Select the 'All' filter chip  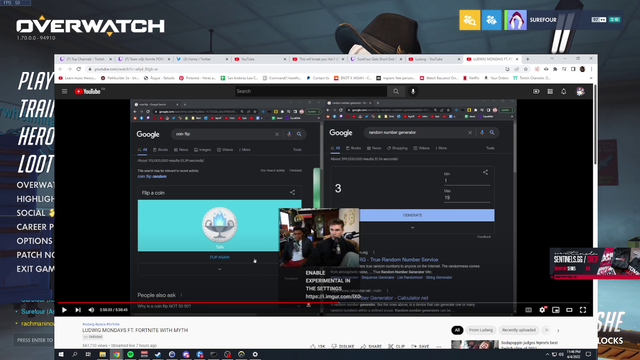[457, 330]
